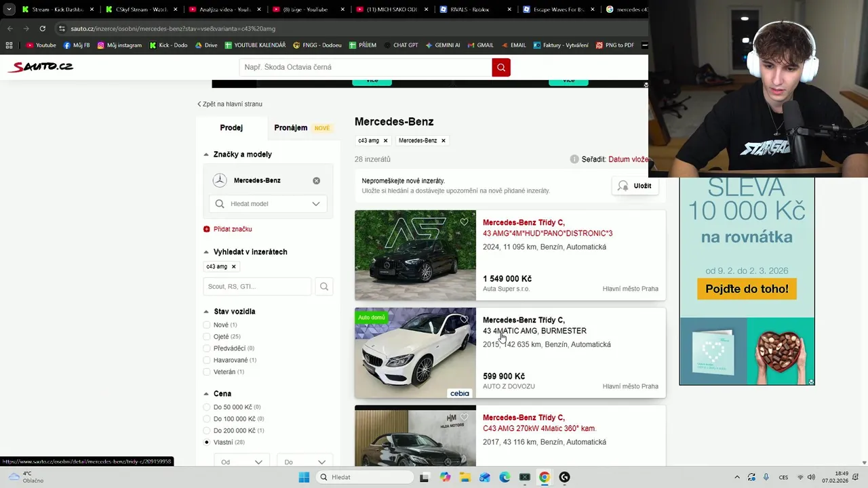Switch to the Prodej tab
Screen dimensions: 868x488
(231, 127)
